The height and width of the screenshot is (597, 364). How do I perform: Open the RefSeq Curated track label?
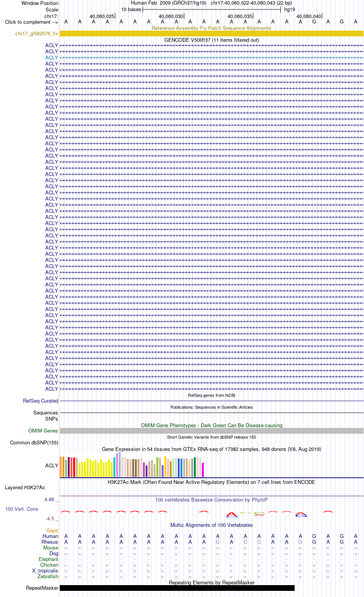click(41, 401)
